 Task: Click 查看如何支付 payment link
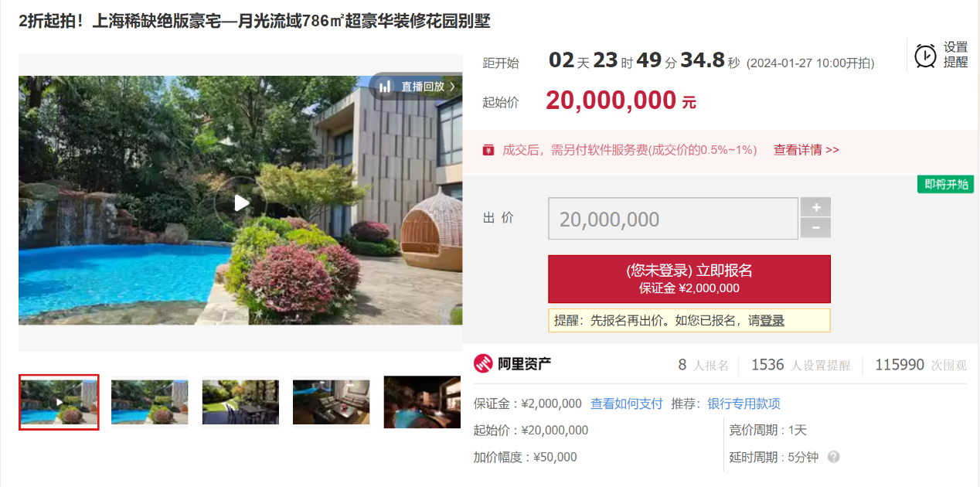pos(627,404)
